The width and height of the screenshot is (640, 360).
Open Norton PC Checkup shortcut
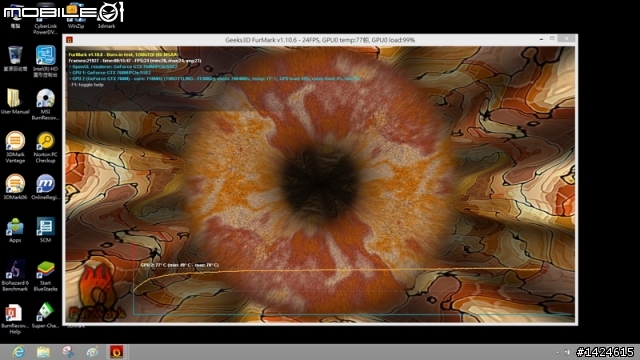coord(45,147)
